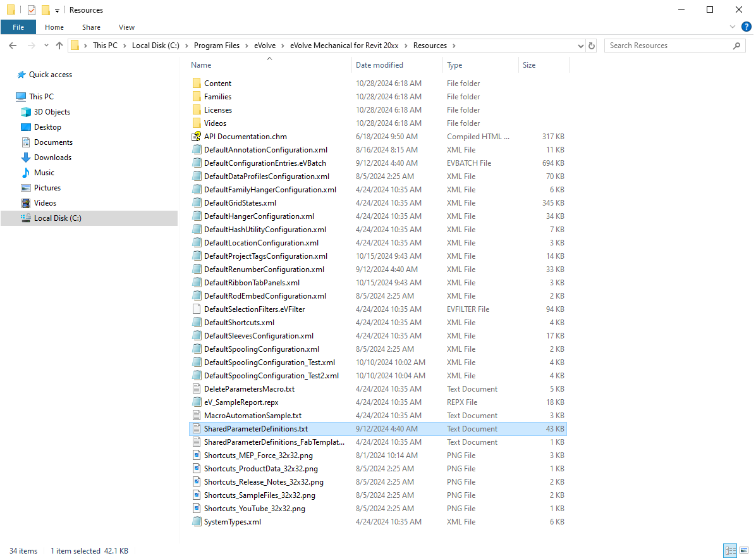This screenshot has height=558, width=756.
Task: Sort by Date modified column header
Action: pos(379,65)
